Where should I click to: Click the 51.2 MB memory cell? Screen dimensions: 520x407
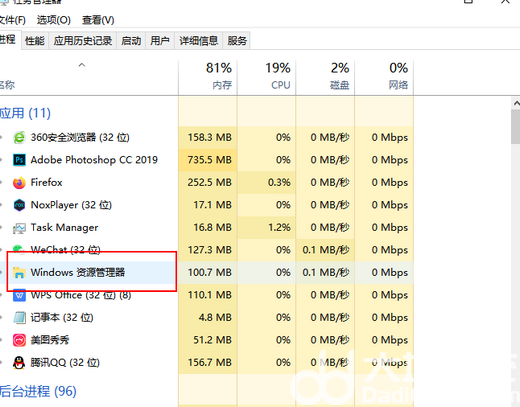[208, 340]
